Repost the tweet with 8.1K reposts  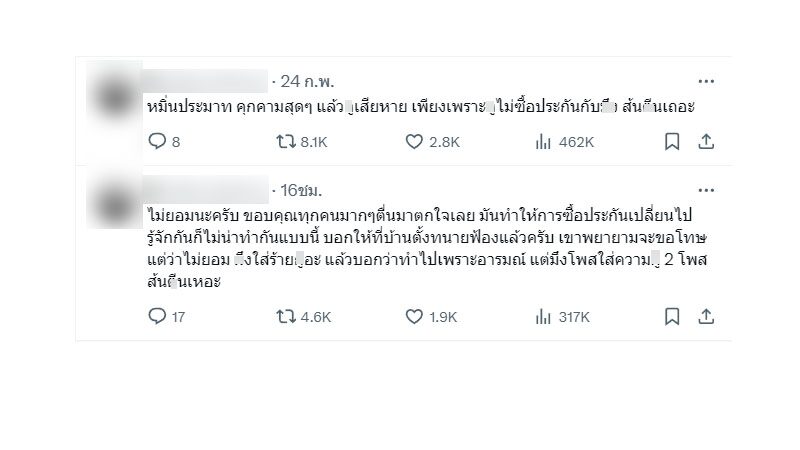286,142
